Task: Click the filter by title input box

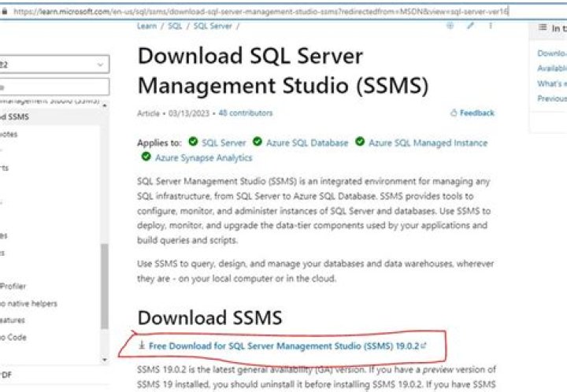Action: (x=54, y=87)
